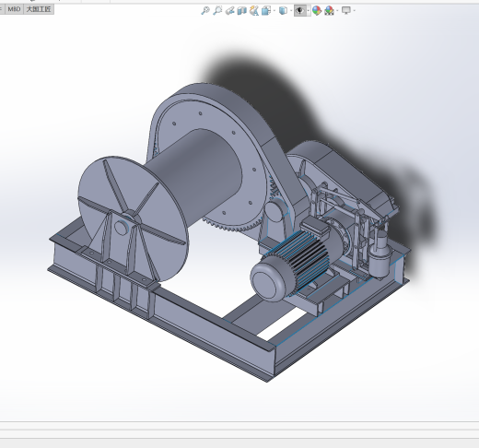Expand the Apply Scene dropdown arrow
The height and width of the screenshot is (448, 479).
[337, 11]
